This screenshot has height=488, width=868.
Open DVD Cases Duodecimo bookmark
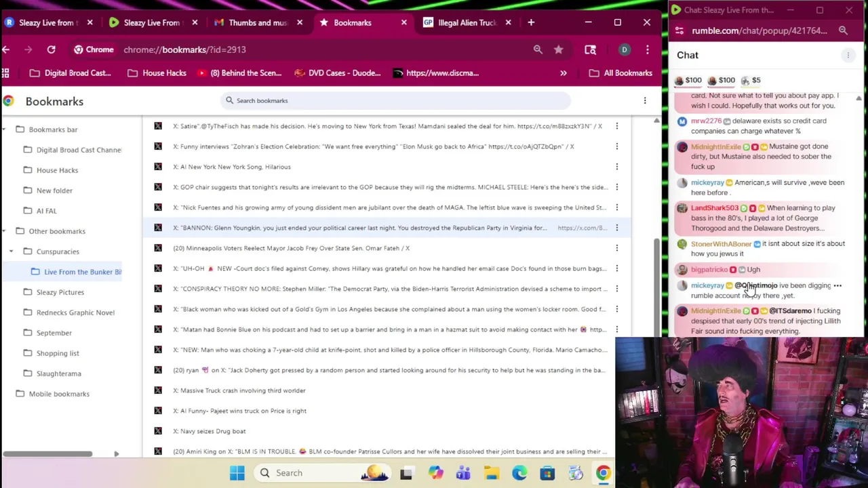coord(338,73)
